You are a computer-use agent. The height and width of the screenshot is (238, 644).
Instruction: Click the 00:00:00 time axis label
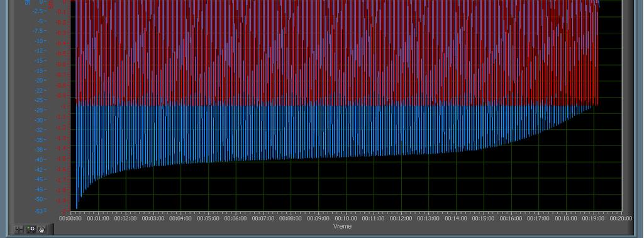click(70, 218)
